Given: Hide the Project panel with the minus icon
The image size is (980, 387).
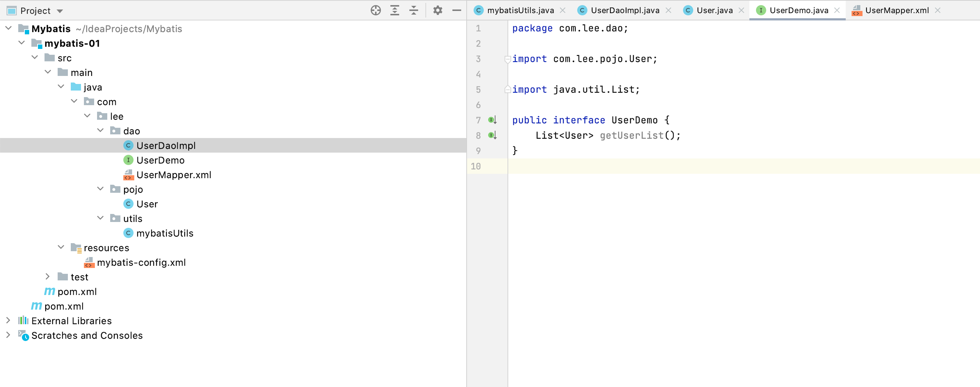Looking at the screenshot, I should (x=456, y=10).
